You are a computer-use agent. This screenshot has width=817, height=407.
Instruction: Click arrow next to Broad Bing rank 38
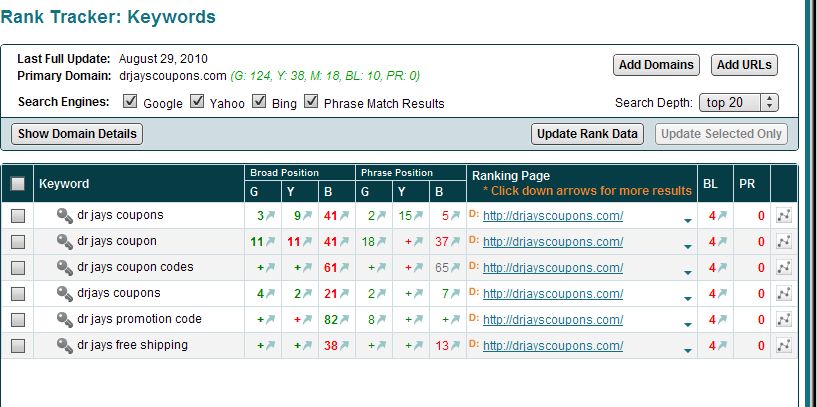[344, 346]
